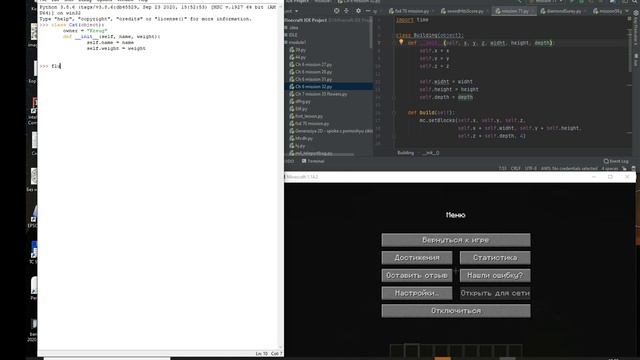This screenshot has height=360, width=640.
Task: Open the Event Log in PyCharm's status area
Action: pyautogui.click(x=616, y=161)
